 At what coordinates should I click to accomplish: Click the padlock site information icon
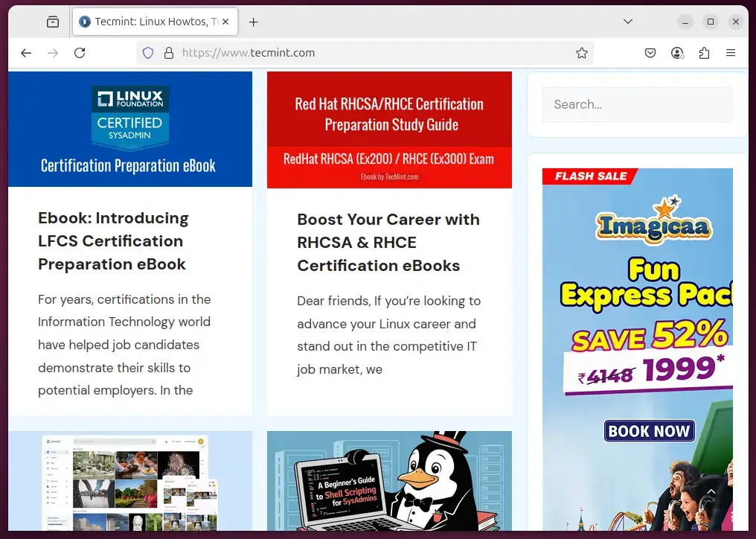(168, 53)
